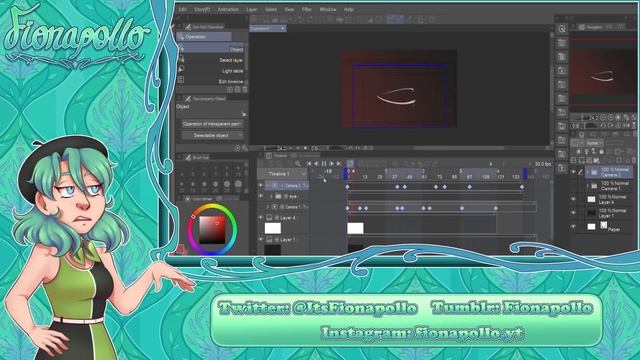
Task: Open the Animation menu
Action: (228, 9)
